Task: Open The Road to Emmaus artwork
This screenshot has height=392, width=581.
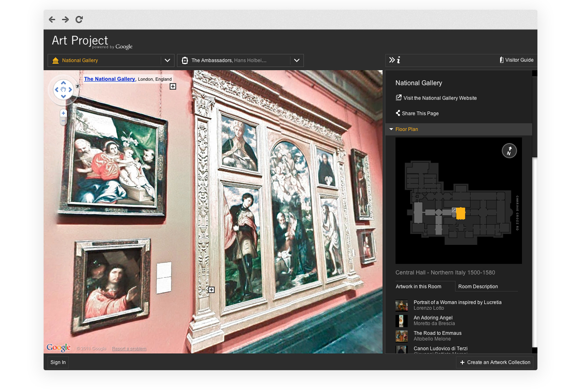Action: 438,333
